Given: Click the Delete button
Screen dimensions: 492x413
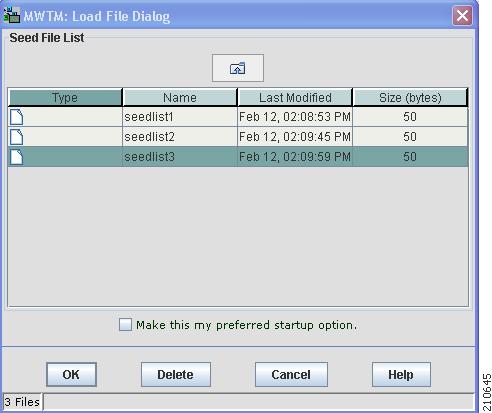Looking at the screenshot, I should (176, 375).
